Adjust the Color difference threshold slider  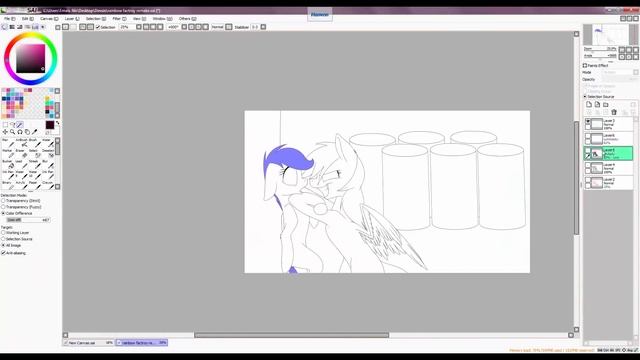click(x=28, y=220)
